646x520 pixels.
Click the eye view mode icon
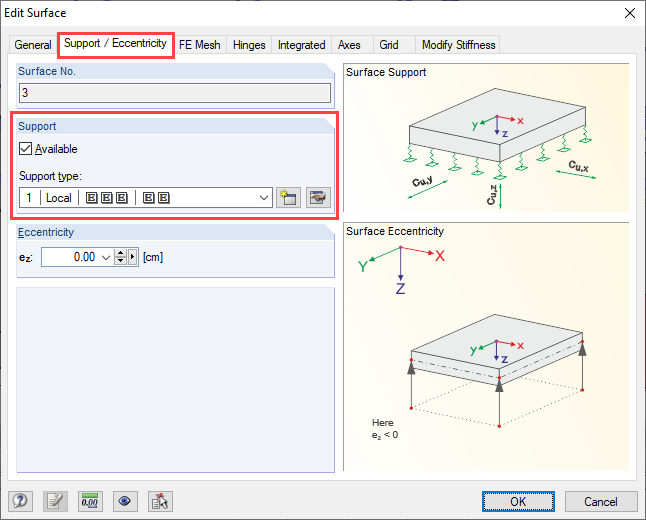tap(125, 501)
